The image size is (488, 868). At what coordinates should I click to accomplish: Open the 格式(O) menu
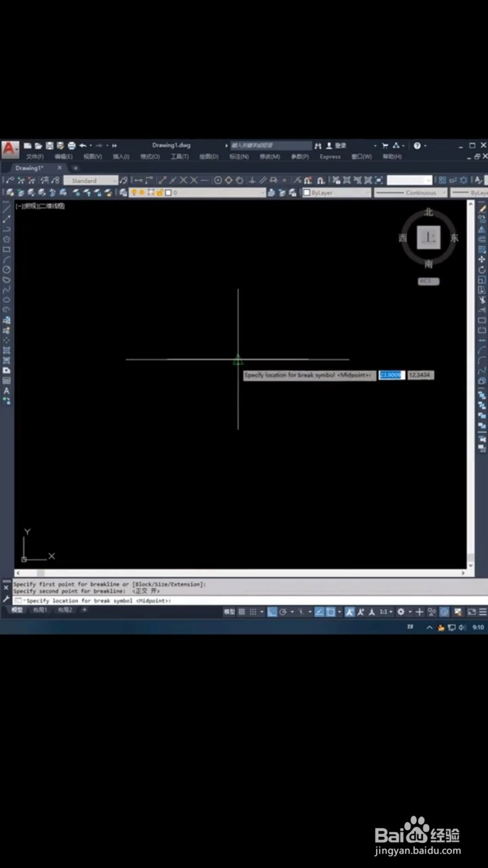(150, 157)
